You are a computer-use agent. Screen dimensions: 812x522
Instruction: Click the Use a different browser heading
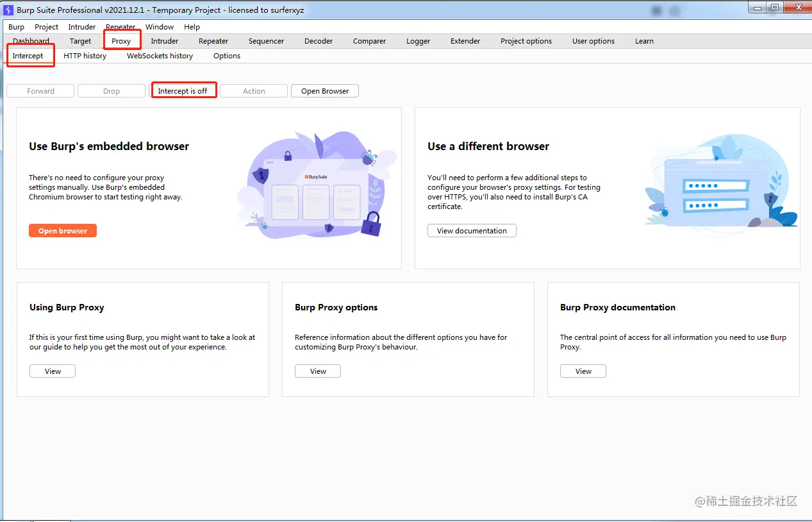(x=488, y=146)
